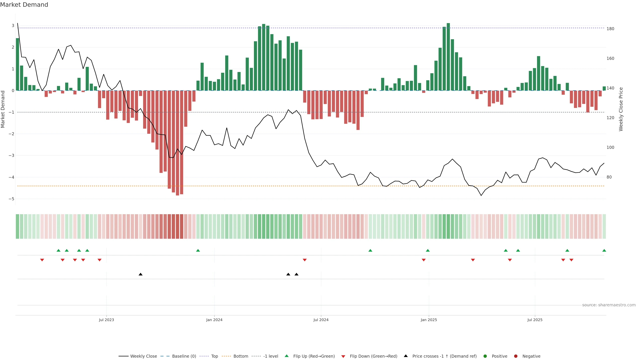Click red flip-down triangle just before Jul 2024

[x=305, y=260]
